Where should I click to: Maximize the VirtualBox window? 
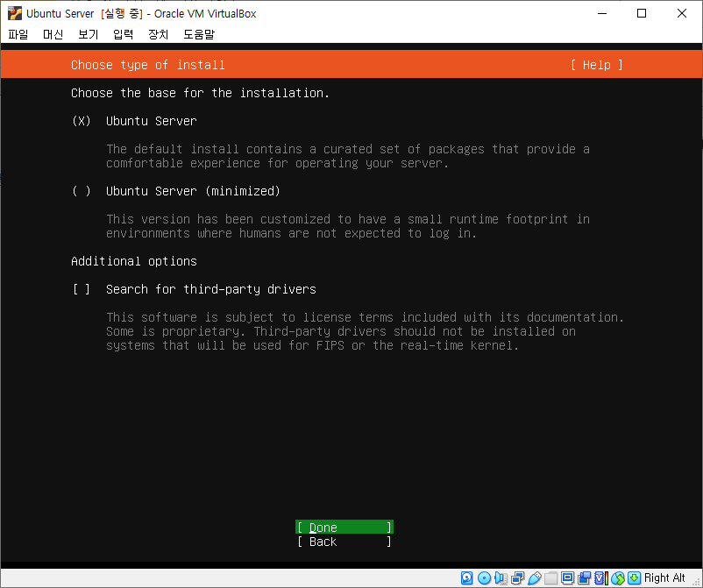coord(642,13)
